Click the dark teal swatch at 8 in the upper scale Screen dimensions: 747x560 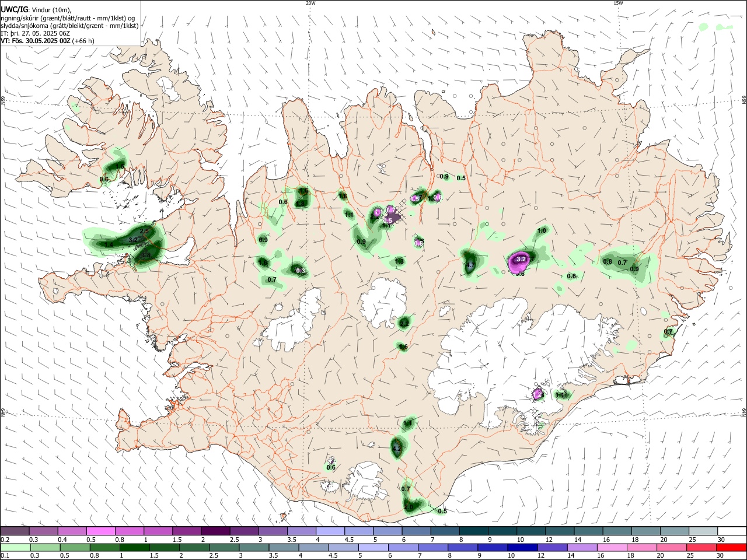pyautogui.click(x=473, y=531)
